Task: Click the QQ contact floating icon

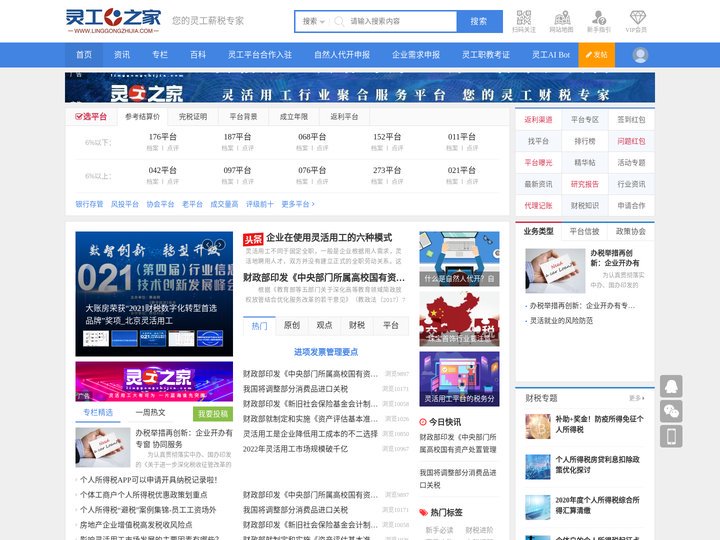Action: (671, 386)
